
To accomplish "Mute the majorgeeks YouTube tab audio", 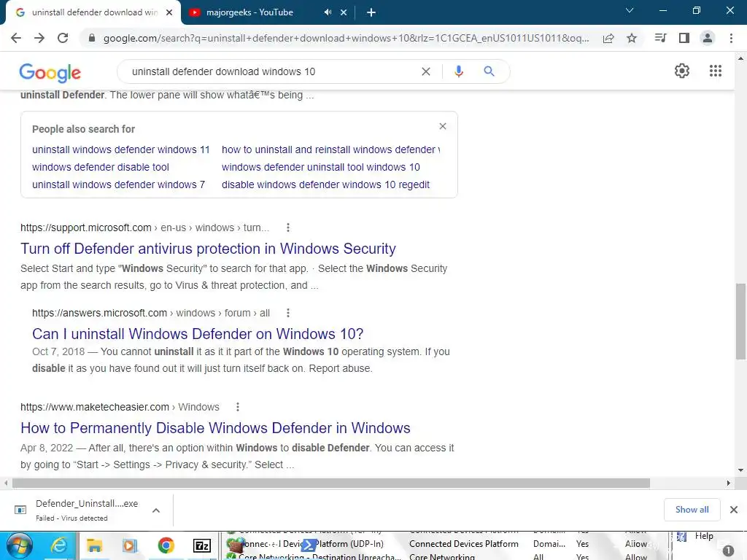I will [x=328, y=12].
